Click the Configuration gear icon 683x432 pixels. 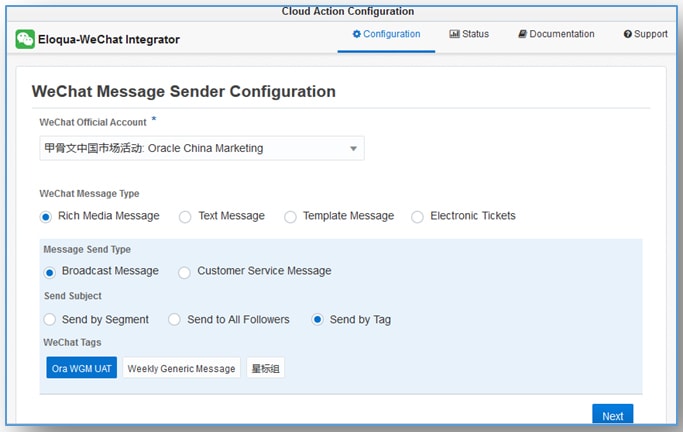pos(357,34)
